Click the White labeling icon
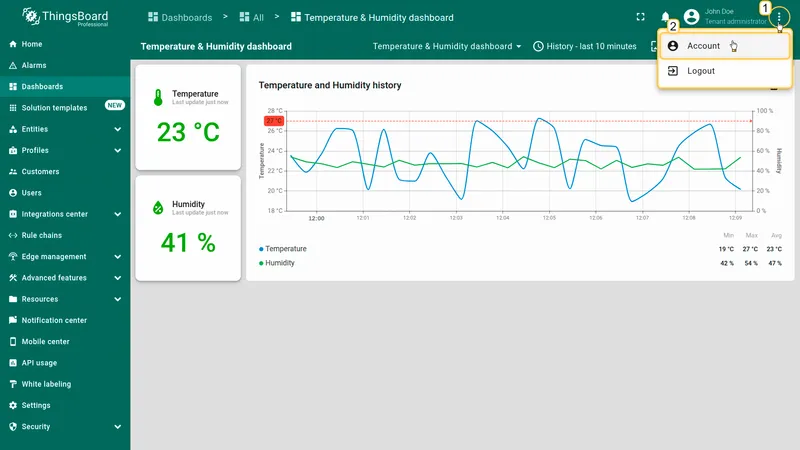This screenshot has width=800, height=450. pyautogui.click(x=13, y=384)
